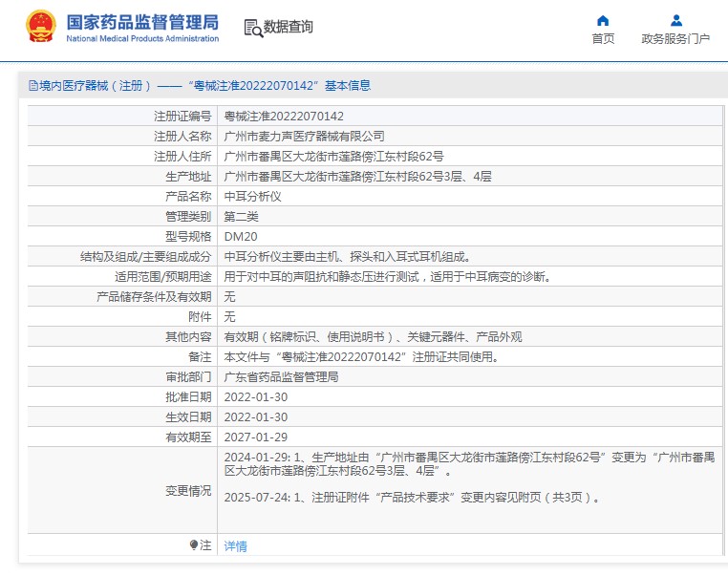Click the 2024-01-29 change record text
Image resolution: width=728 pixels, height=576 pixels.
(x=469, y=464)
